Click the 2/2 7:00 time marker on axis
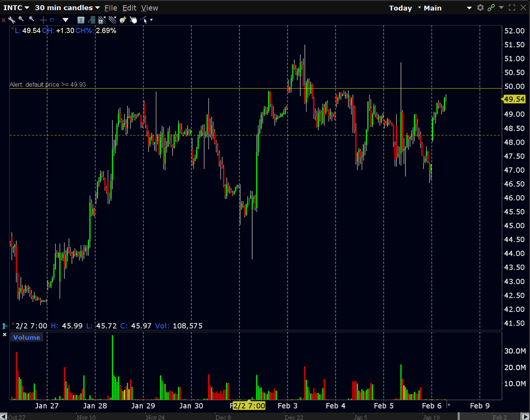530x420 pixels. click(249, 405)
